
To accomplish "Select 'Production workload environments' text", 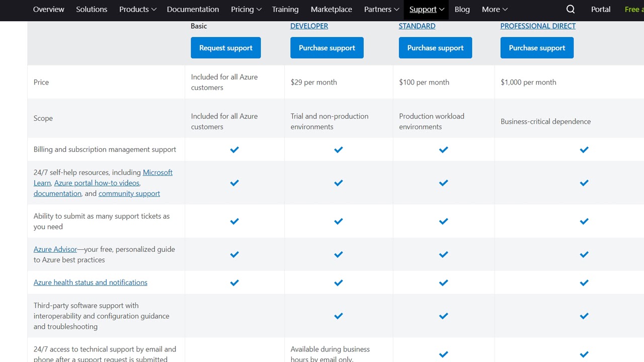I will coord(432,121).
